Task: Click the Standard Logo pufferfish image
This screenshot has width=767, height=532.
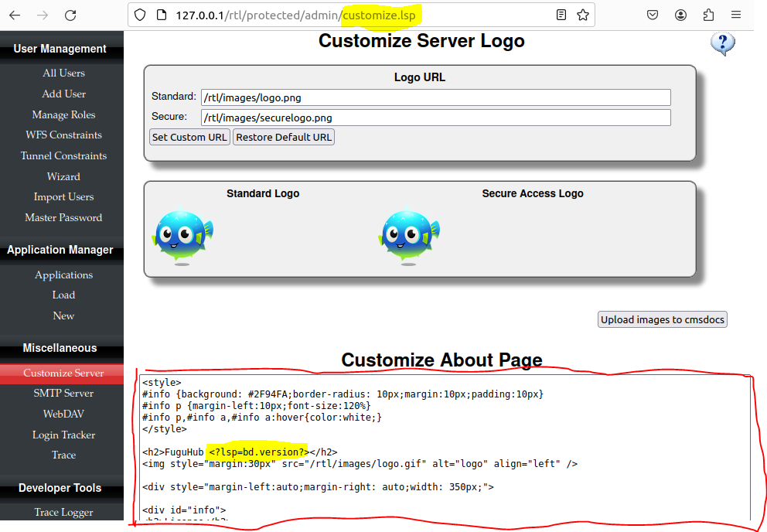Action: [182, 237]
